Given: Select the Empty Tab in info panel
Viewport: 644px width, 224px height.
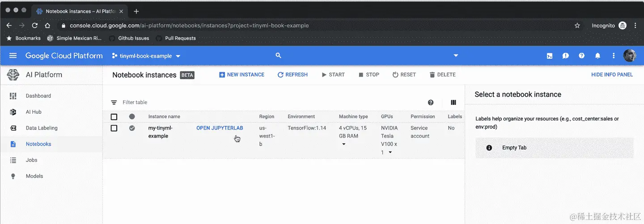Looking at the screenshot, I should point(555,148).
